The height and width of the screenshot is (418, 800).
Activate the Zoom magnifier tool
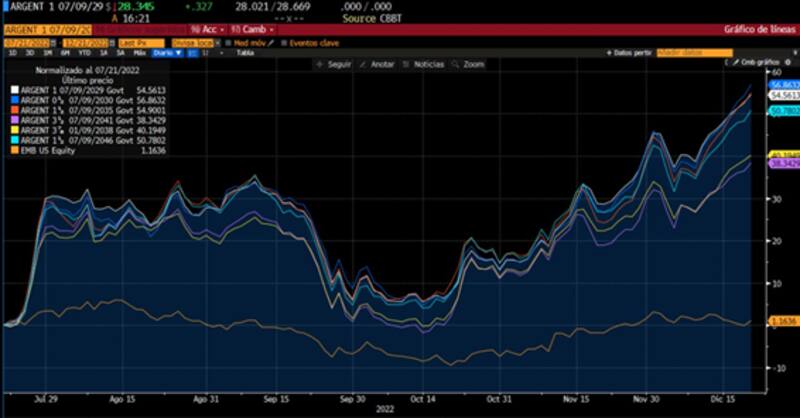[458, 63]
